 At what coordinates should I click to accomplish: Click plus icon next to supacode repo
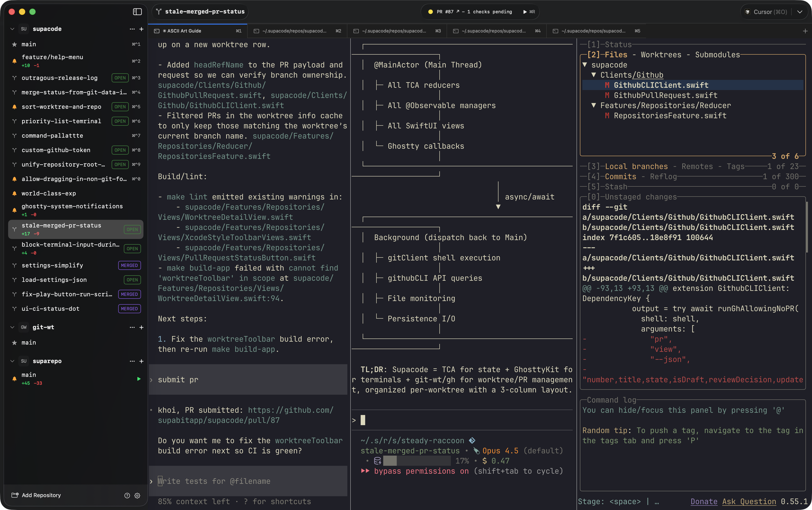coord(141,29)
